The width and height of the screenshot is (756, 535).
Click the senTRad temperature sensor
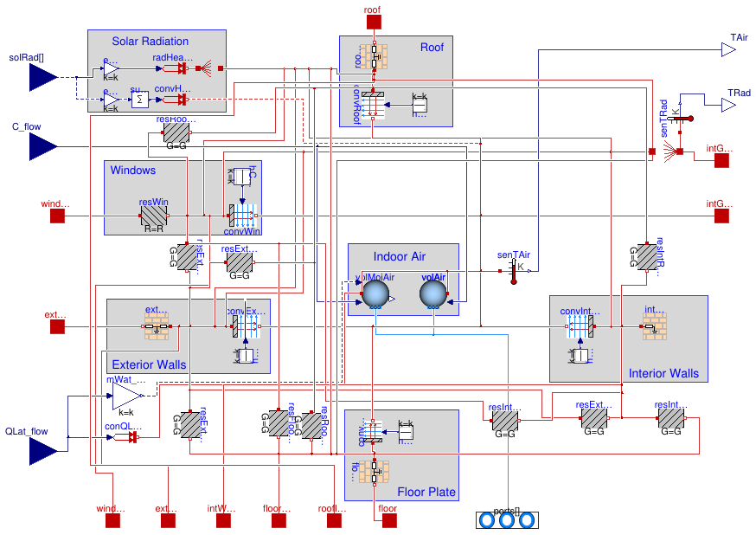click(680, 119)
